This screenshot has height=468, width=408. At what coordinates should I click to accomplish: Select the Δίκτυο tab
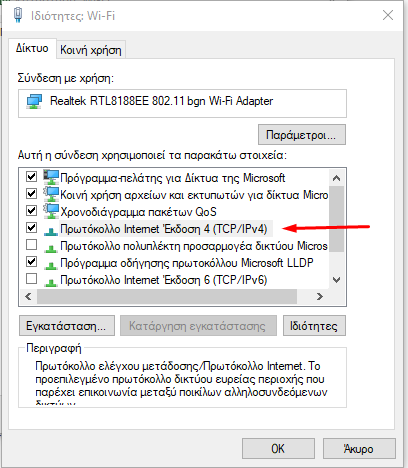[32, 48]
